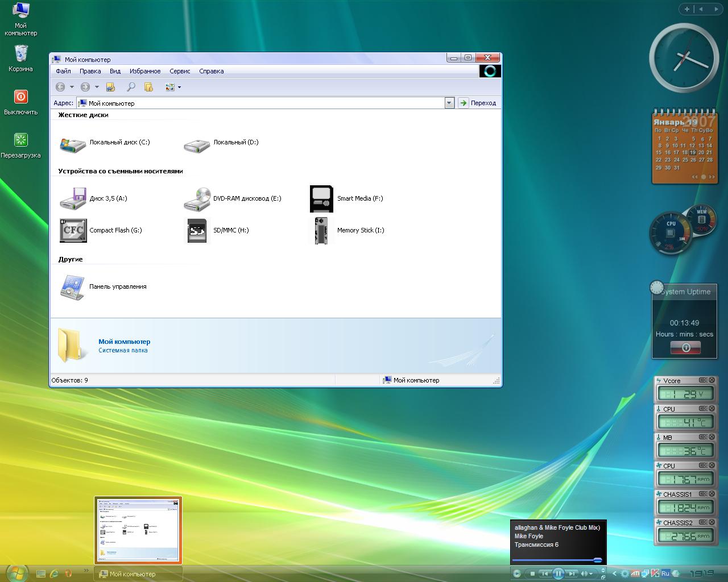Toggle the Folders pane toolbar icon
728x582 pixels.
pos(148,87)
